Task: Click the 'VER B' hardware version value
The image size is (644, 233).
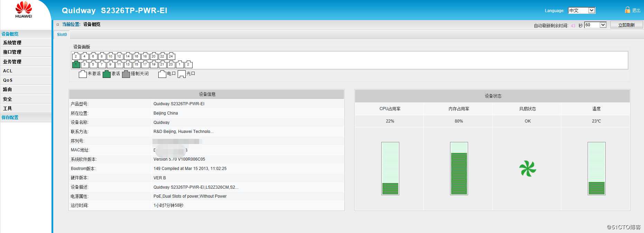Action: [x=160, y=178]
